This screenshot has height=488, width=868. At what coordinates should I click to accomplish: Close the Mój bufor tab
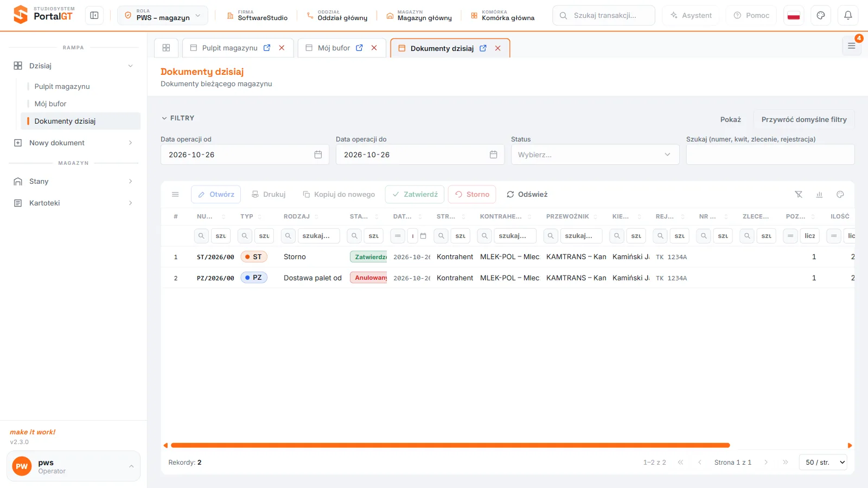[374, 48]
